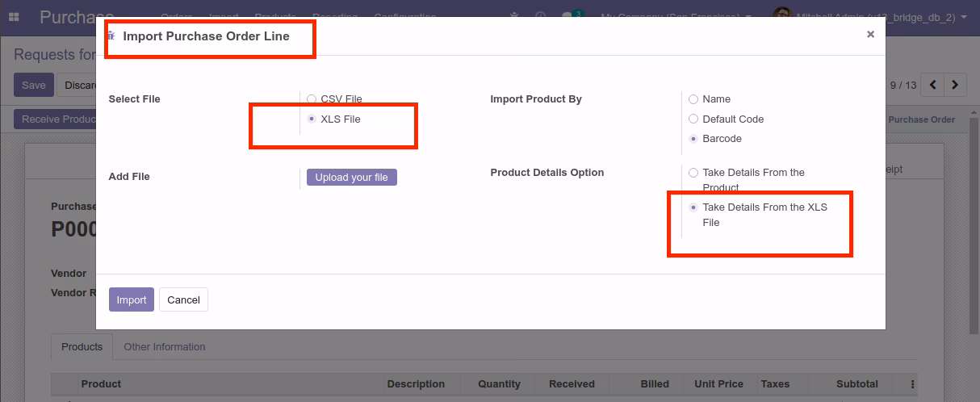The height and width of the screenshot is (402, 980).
Task: Open the apps grid menu icon
Action: pyautogui.click(x=14, y=17)
